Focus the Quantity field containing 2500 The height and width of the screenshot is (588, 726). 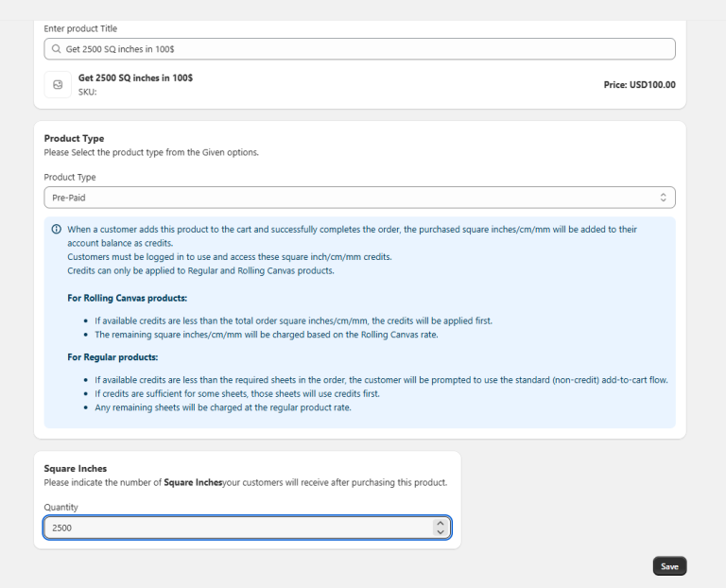pos(248,527)
